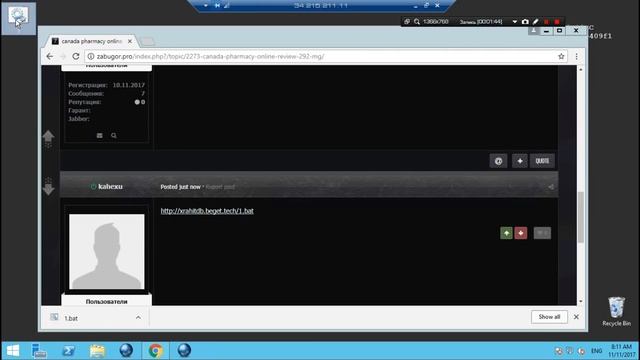The width and height of the screenshot is (640, 360).
Task: Click the ENG language indicator in the tray
Action: tap(596, 351)
